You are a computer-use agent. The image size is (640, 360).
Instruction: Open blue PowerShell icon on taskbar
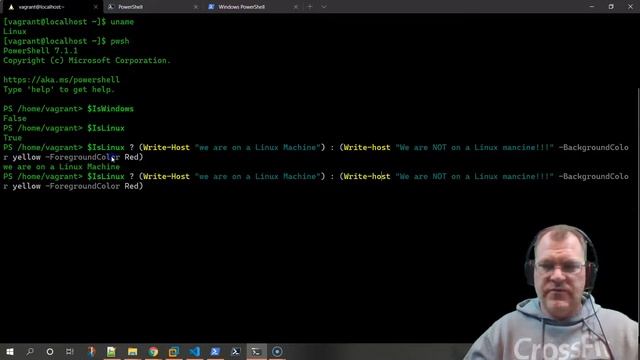point(215,351)
